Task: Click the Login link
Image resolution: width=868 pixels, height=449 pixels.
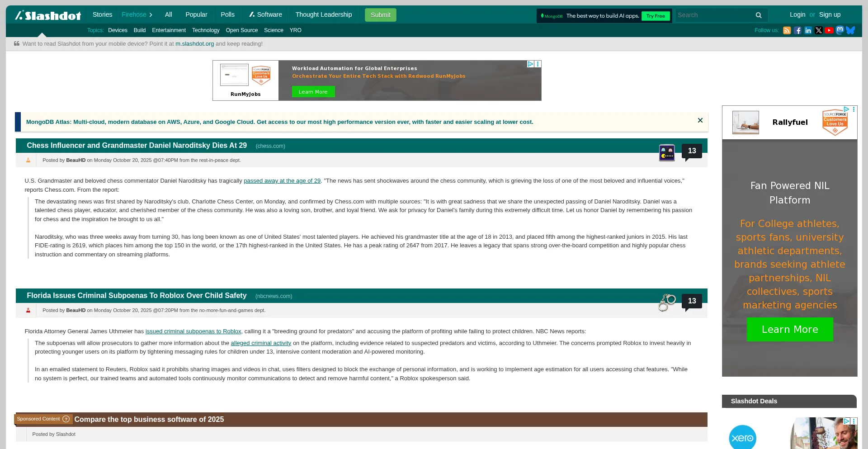Action: [797, 14]
